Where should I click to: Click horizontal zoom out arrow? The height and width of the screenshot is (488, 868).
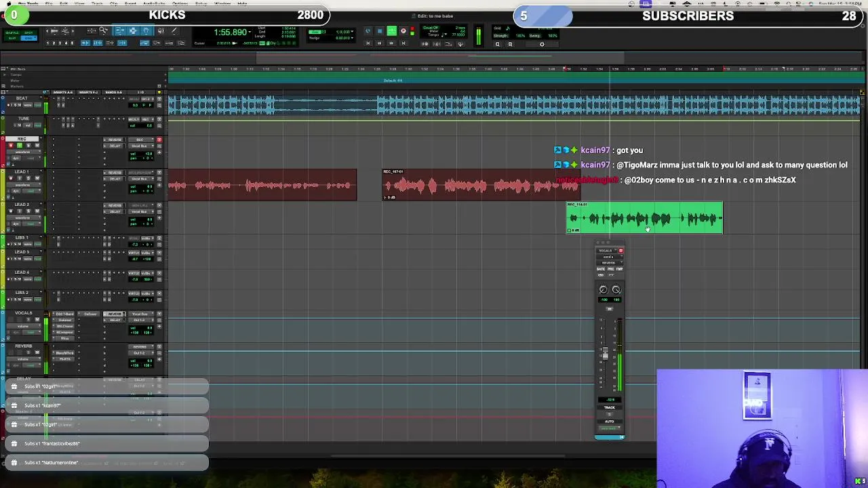click(x=47, y=31)
